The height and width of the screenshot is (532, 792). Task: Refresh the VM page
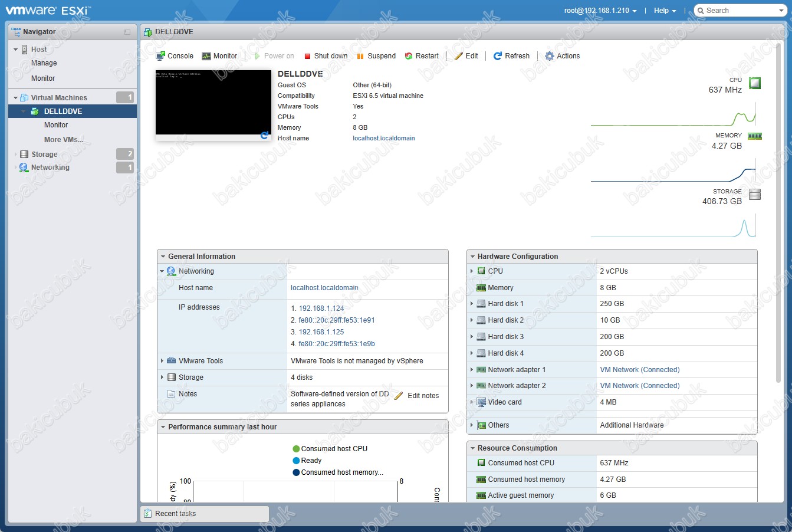(511, 56)
